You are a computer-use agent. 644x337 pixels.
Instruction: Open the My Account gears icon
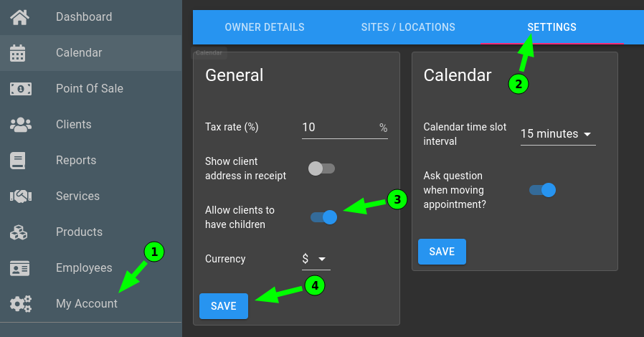click(x=21, y=304)
